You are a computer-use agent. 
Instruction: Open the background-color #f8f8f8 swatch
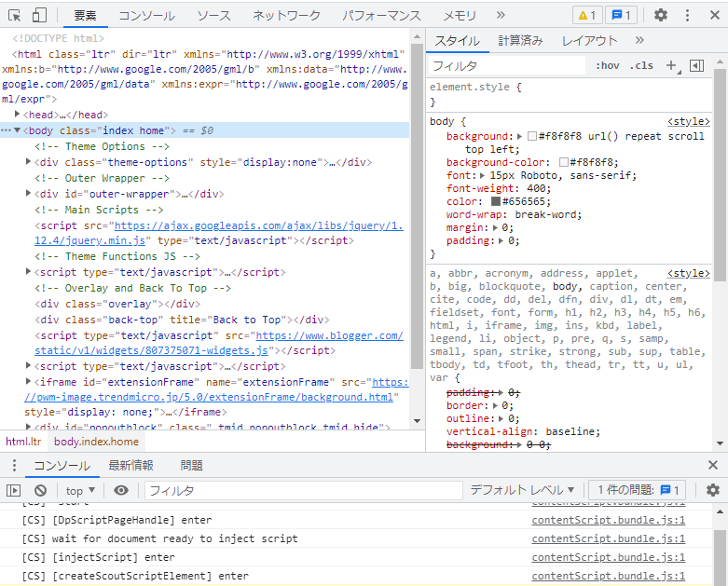(564, 162)
